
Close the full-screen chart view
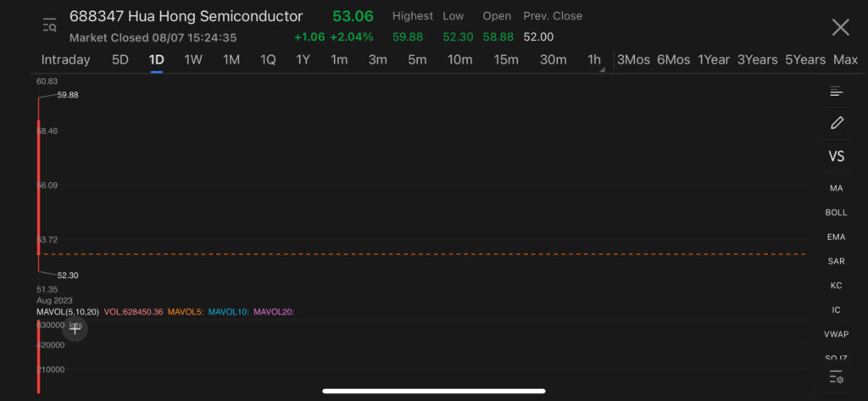pos(840,27)
